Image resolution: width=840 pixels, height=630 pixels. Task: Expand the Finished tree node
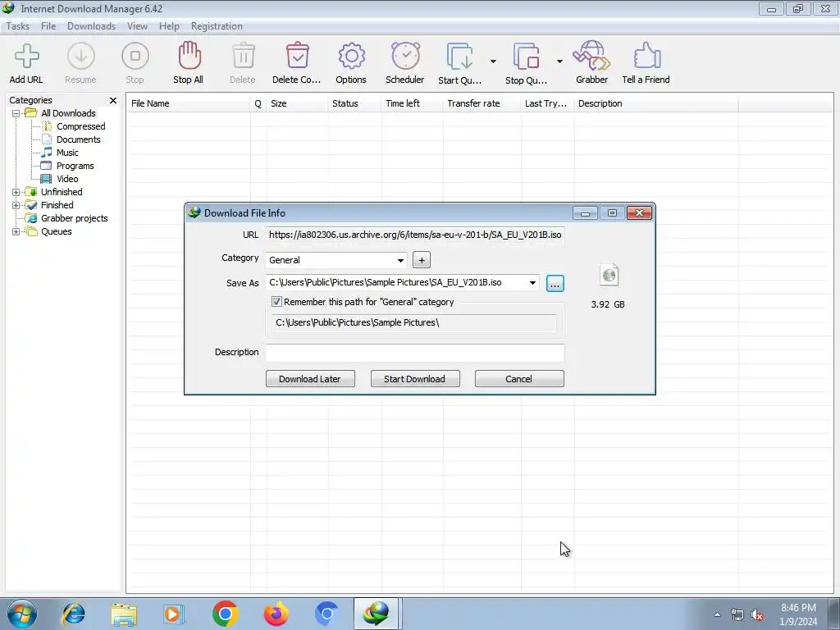[x=16, y=205]
